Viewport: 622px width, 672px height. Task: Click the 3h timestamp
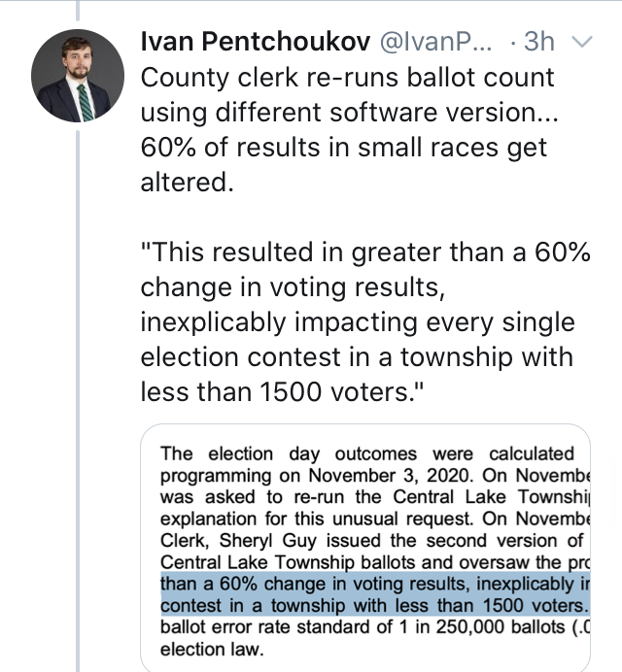[x=539, y=42]
